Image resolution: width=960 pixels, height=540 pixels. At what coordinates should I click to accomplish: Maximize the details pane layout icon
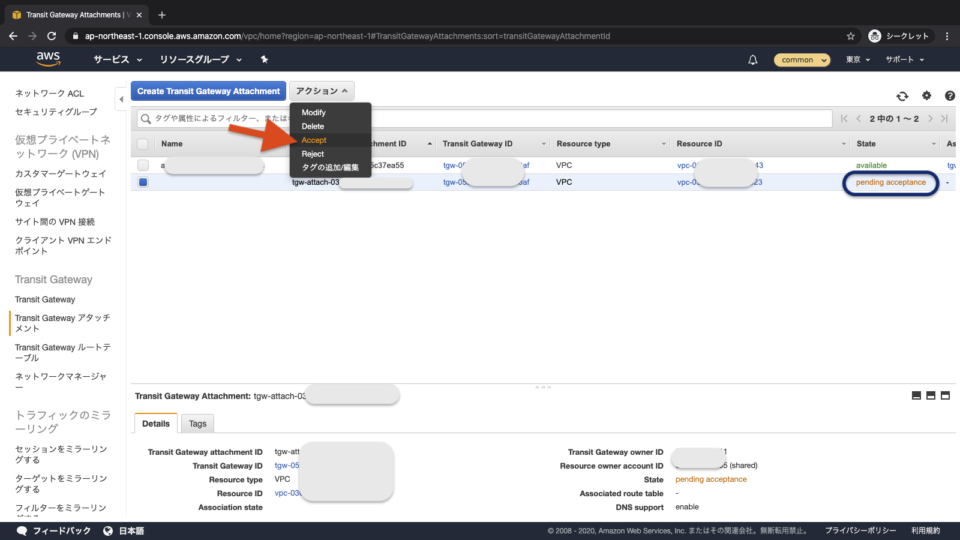click(945, 396)
